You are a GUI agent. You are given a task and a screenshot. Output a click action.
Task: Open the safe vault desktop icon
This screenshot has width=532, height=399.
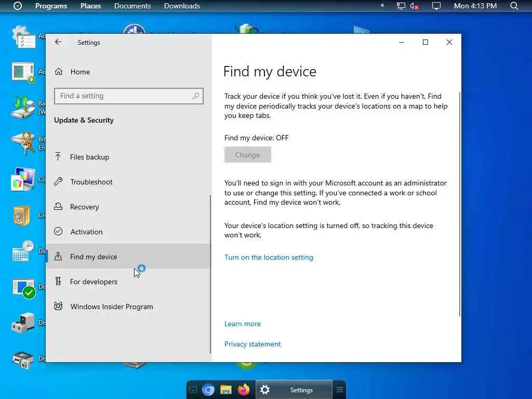(x=22, y=215)
